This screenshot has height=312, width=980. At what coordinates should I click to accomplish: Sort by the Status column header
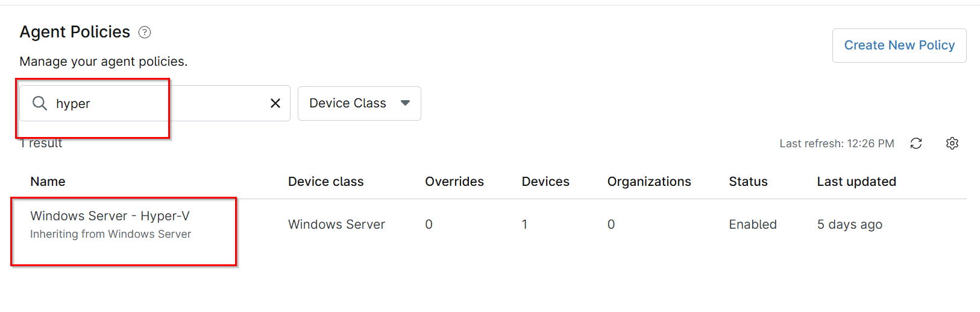click(748, 182)
